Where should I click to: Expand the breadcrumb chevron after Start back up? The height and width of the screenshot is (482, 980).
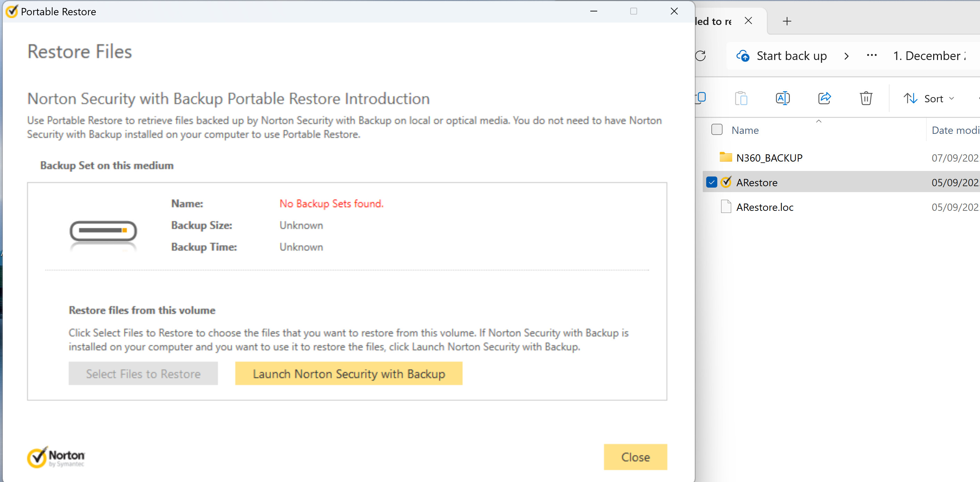point(846,56)
